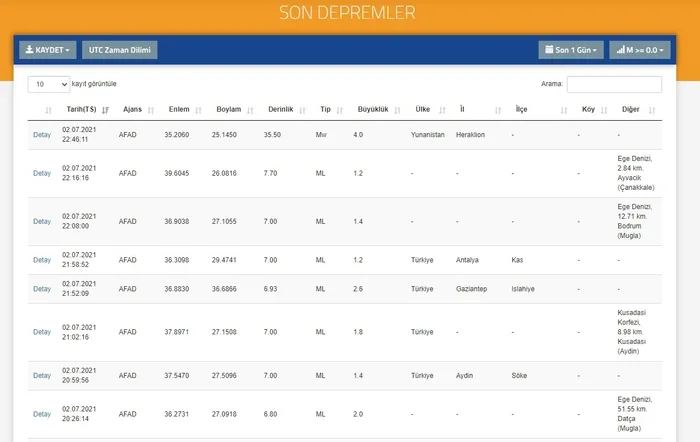Image resolution: width=700 pixels, height=442 pixels.
Task: Open the M >= 0.0 magnitude filter
Action: click(640, 50)
